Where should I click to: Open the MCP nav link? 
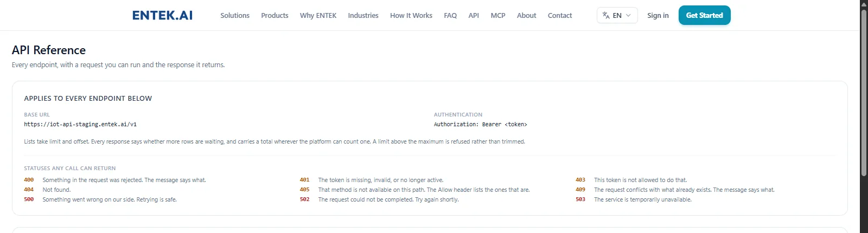[498, 15]
